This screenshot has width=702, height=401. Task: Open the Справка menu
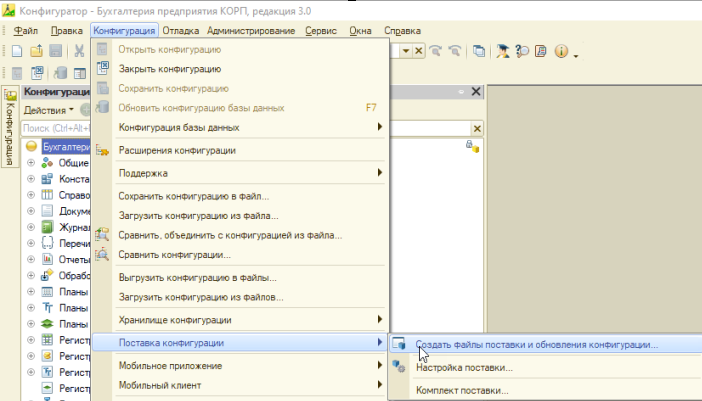402,31
